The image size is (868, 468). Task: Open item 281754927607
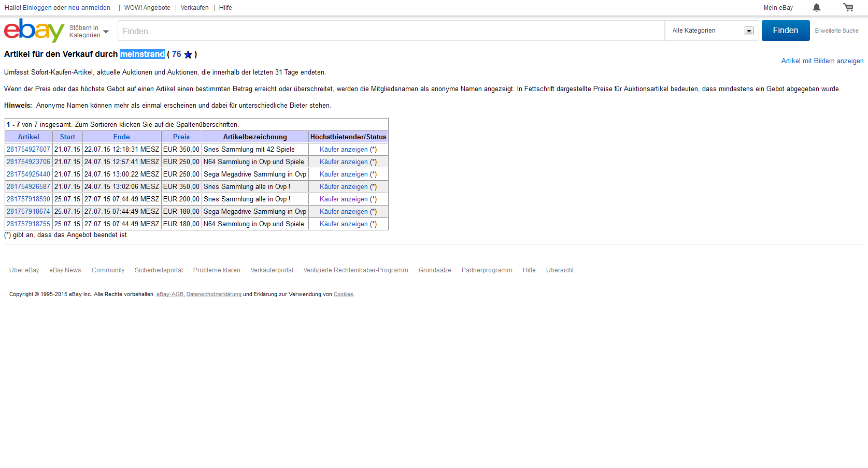(29, 149)
